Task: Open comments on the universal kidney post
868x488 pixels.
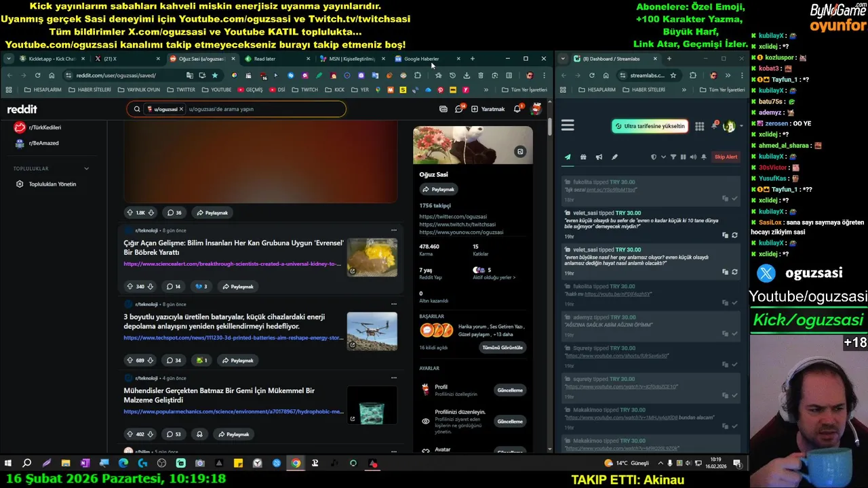Action: click(174, 286)
